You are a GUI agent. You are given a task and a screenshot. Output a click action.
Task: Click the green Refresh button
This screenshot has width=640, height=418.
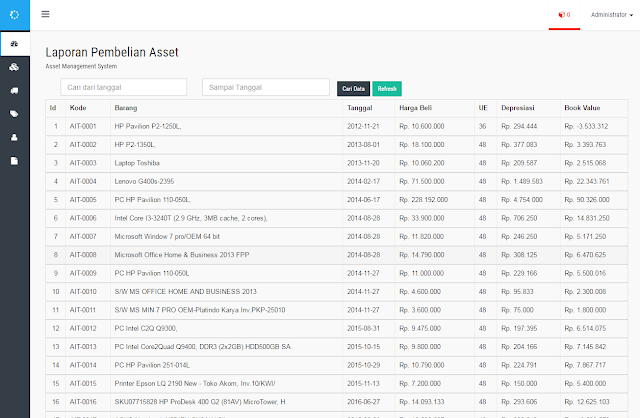click(x=387, y=89)
